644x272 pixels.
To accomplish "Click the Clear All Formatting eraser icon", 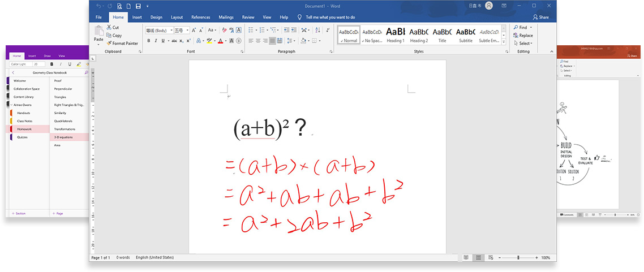I will pos(224,30).
